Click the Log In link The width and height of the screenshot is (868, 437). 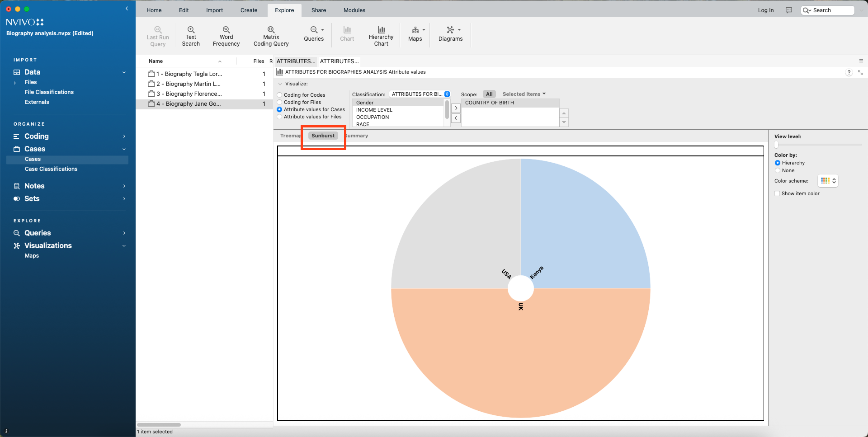pyautogui.click(x=765, y=10)
